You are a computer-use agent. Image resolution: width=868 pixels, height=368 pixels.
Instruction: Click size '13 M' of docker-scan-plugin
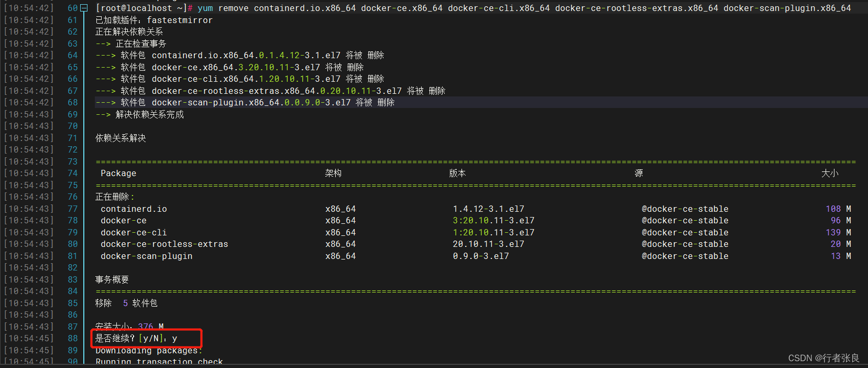[841, 256]
